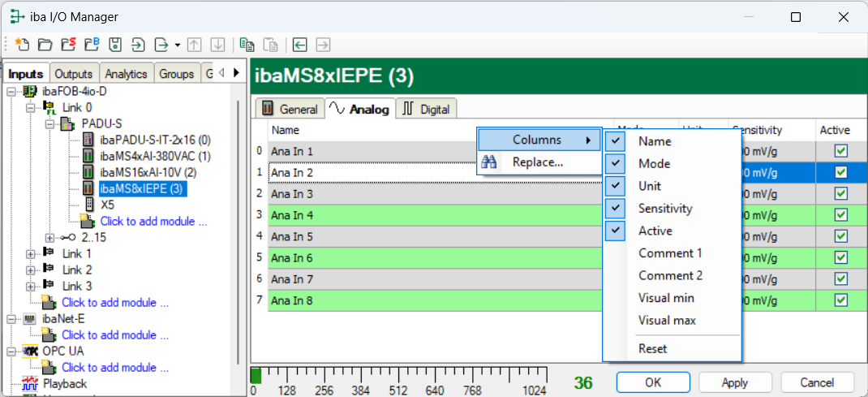The height and width of the screenshot is (397, 868).
Task: Toggle Active checkbox for Ana In 7
Action: point(841,279)
